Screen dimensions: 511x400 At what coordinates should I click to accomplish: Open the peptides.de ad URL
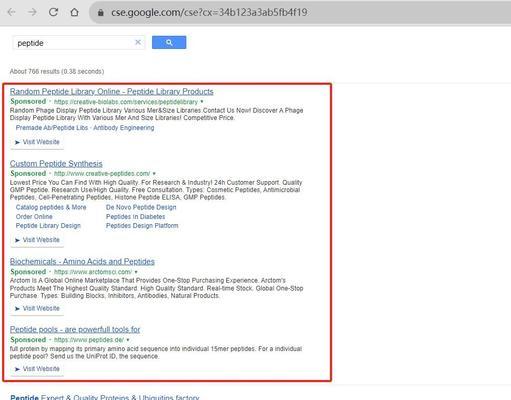pos(89,340)
